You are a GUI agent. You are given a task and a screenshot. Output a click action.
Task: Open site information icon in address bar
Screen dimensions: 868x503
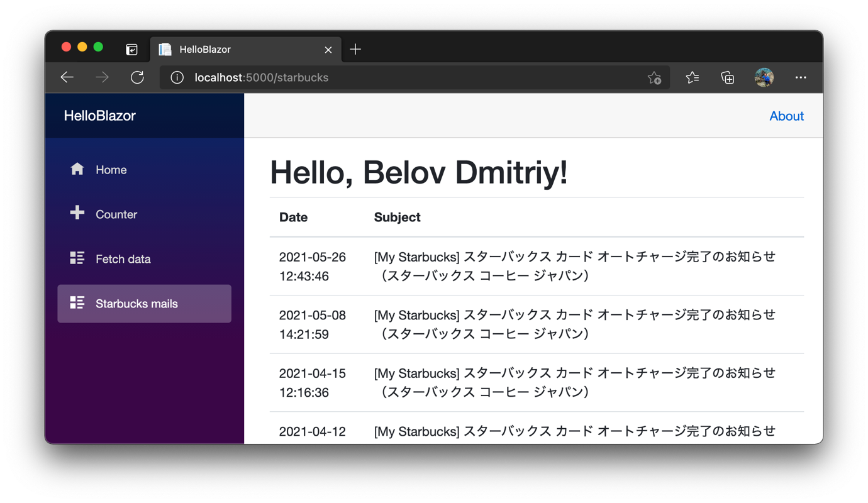pyautogui.click(x=177, y=77)
